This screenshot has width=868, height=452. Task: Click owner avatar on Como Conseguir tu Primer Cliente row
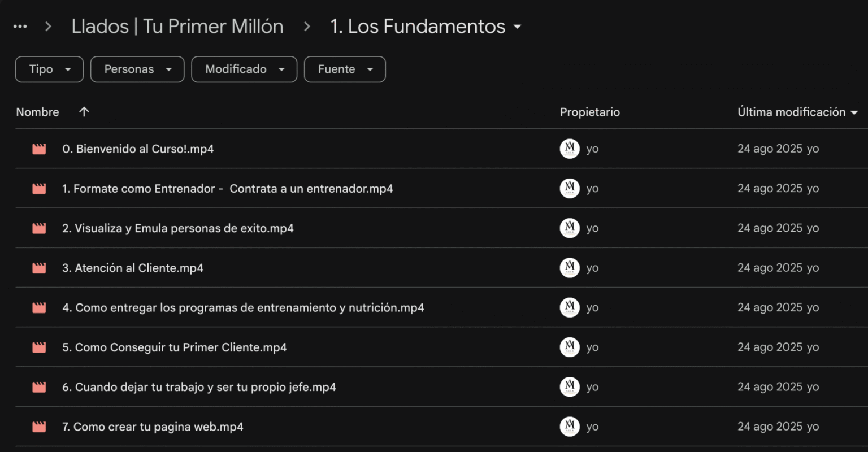point(570,347)
